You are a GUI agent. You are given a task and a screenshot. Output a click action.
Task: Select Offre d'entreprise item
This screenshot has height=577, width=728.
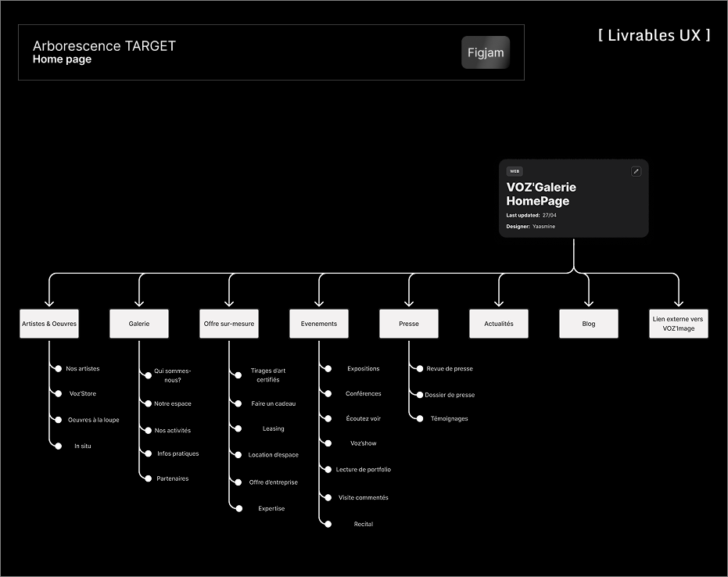[x=274, y=482]
